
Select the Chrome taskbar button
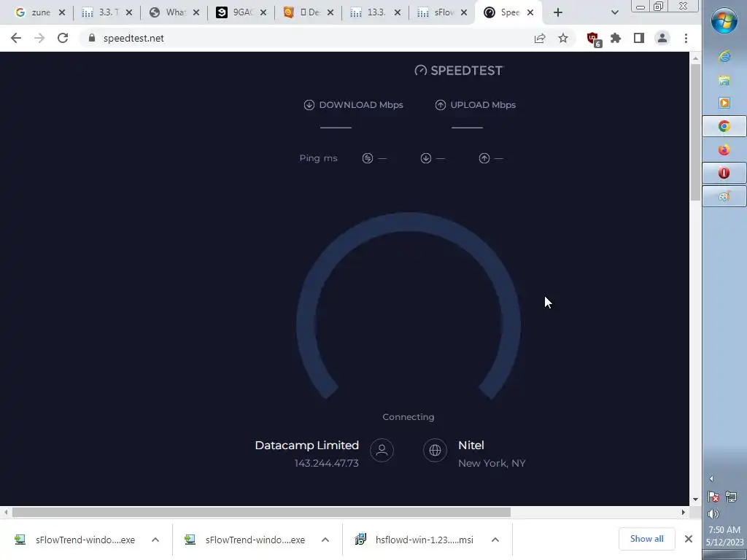click(x=724, y=126)
